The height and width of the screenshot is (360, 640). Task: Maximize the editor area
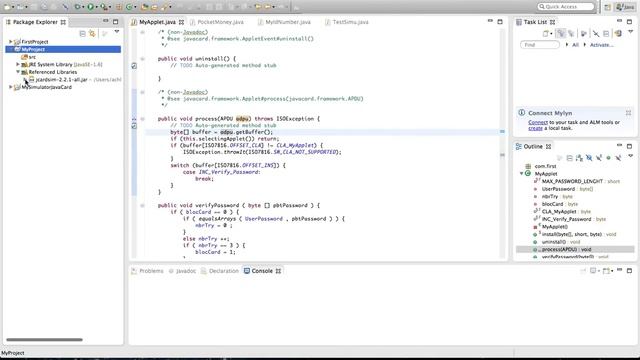coord(500,22)
